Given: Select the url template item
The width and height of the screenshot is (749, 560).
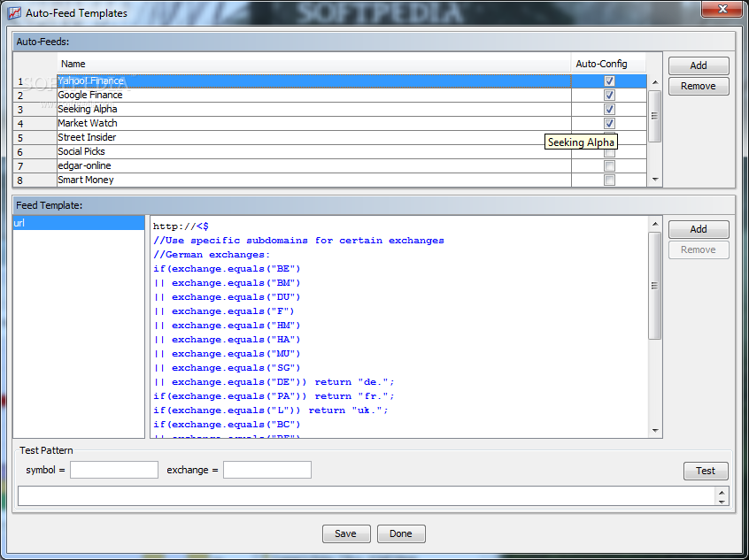Looking at the screenshot, I should tap(79, 223).
